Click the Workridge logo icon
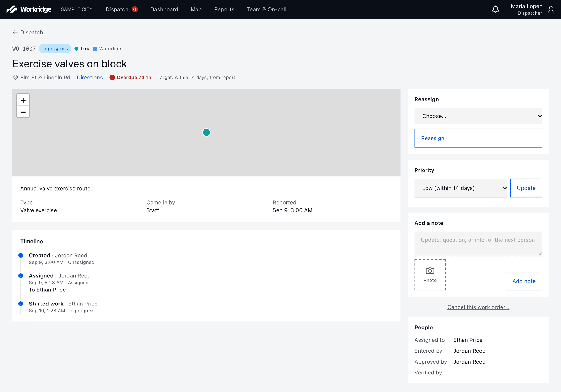 click(x=11, y=9)
